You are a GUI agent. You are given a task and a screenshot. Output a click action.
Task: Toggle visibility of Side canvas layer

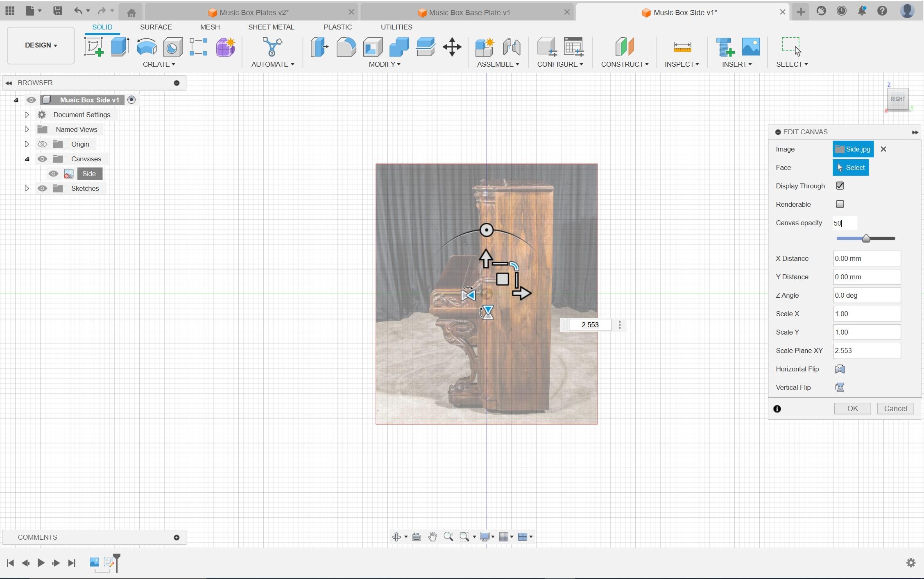point(53,174)
